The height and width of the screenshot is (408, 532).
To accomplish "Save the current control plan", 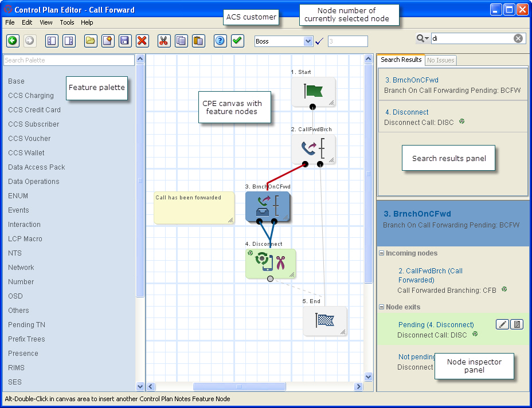I will 124,41.
